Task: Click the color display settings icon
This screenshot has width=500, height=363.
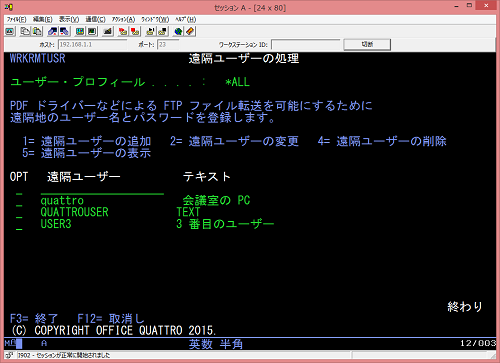Action: point(80,32)
